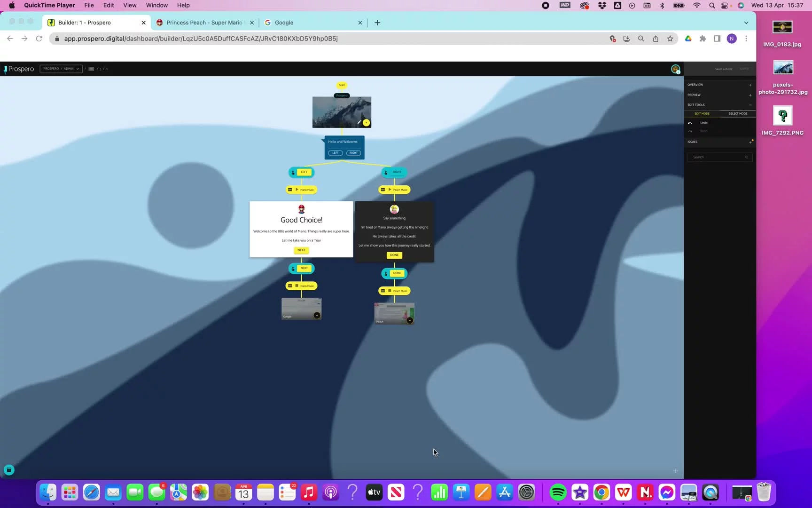This screenshot has width=812, height=508.
Task: Click the Share icon in address bar
Action: 656,39
